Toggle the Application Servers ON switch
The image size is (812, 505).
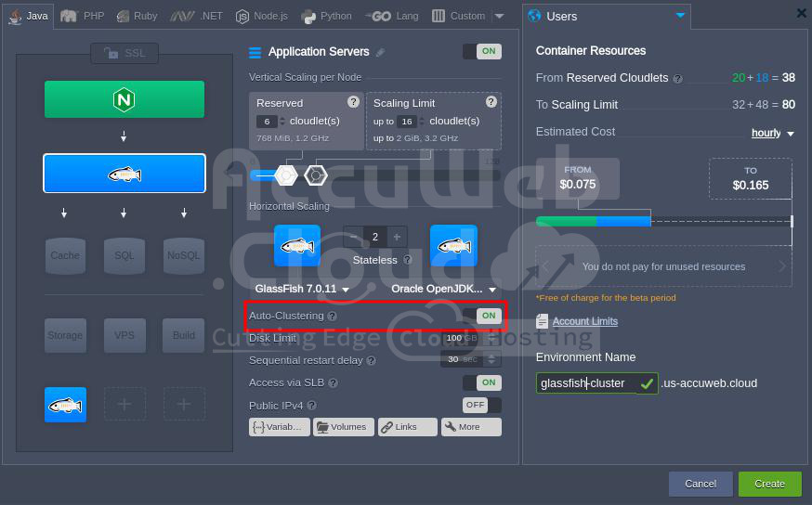coord(482,51)
